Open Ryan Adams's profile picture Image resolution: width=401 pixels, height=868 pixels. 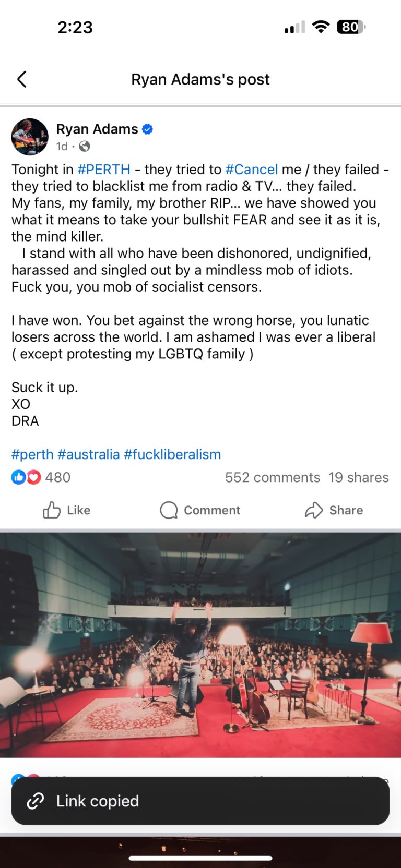pyautogui.click(x=30, y=137)
